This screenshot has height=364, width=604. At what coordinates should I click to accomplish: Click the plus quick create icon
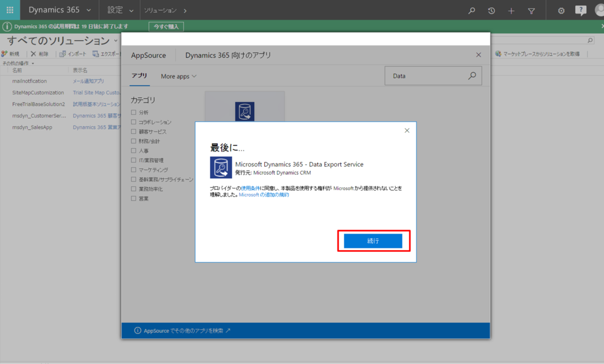pyautogui.click(x=511, y=11)
